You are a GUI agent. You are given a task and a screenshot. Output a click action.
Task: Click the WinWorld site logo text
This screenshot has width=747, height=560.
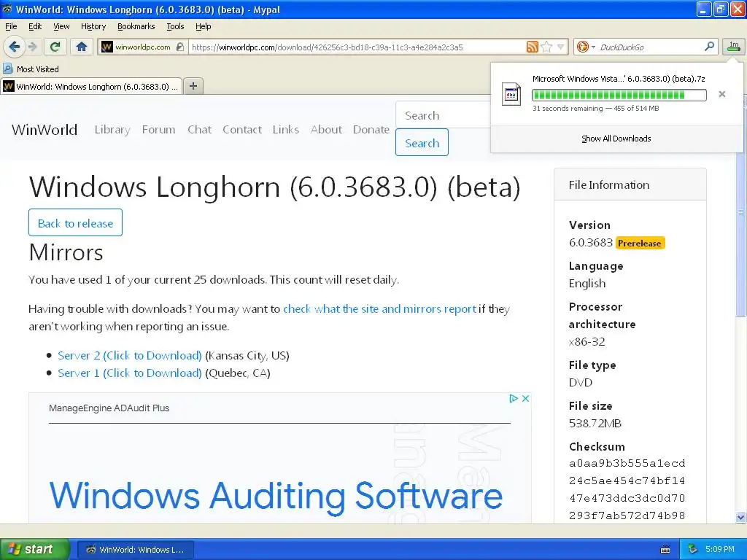tap(44, 130)
